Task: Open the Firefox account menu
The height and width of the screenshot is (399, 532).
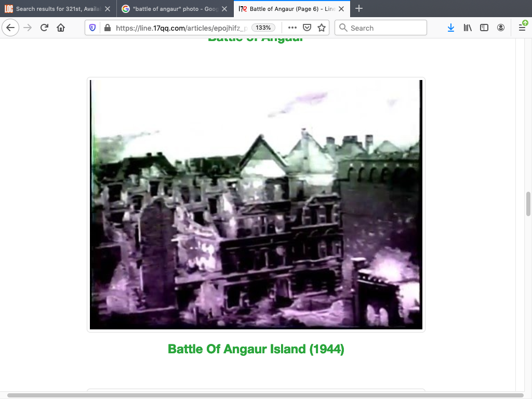Action: click(x=501, y=28)
